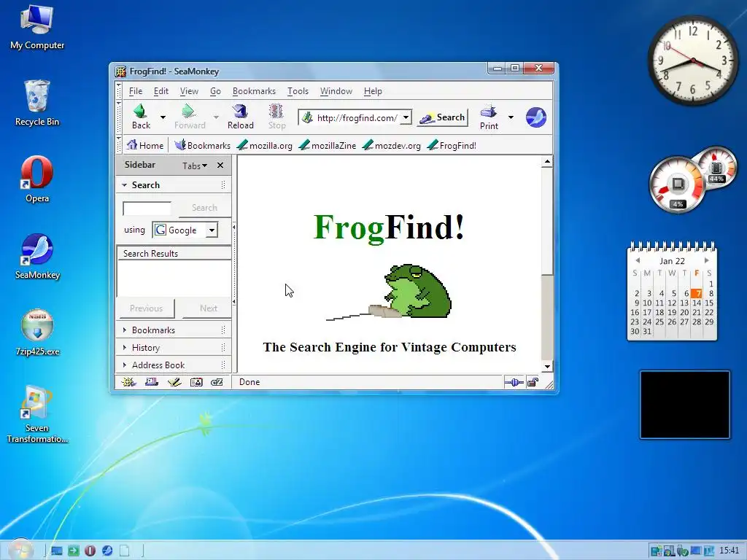747x560 pixels.
Task: Open the Bookmarks menu in menu bar
Action: [254, 91]
